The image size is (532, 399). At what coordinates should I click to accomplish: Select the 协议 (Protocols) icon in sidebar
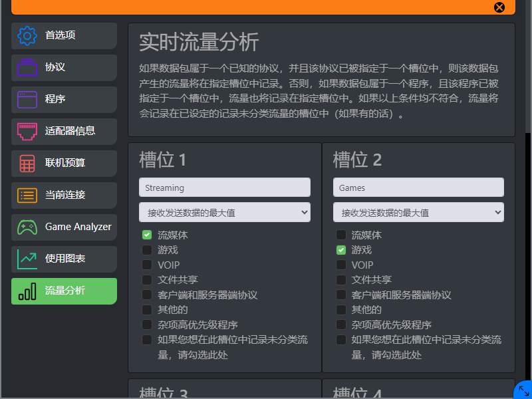(x=27, y=67)
